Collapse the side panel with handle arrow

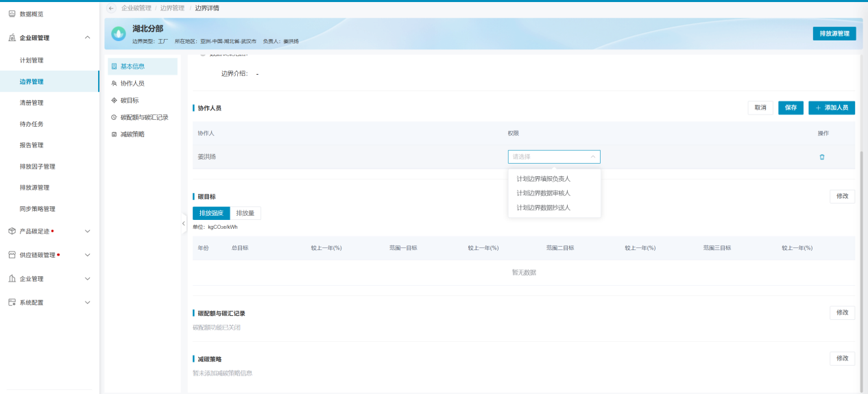click(x=184, y=223)
